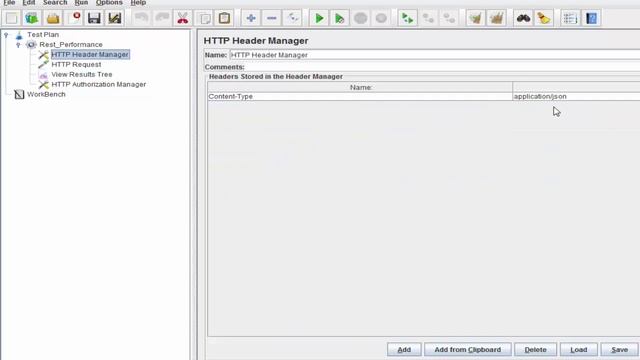The image size is (640, 360).
Task: Click the New test plan icon
Action: point(12,18)
